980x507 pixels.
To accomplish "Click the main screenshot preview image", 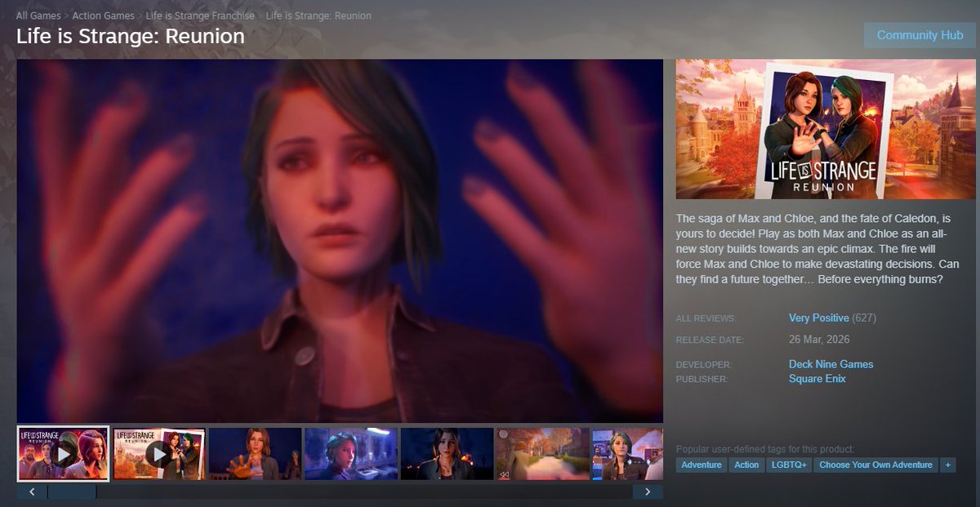I will tap(340, 241).
